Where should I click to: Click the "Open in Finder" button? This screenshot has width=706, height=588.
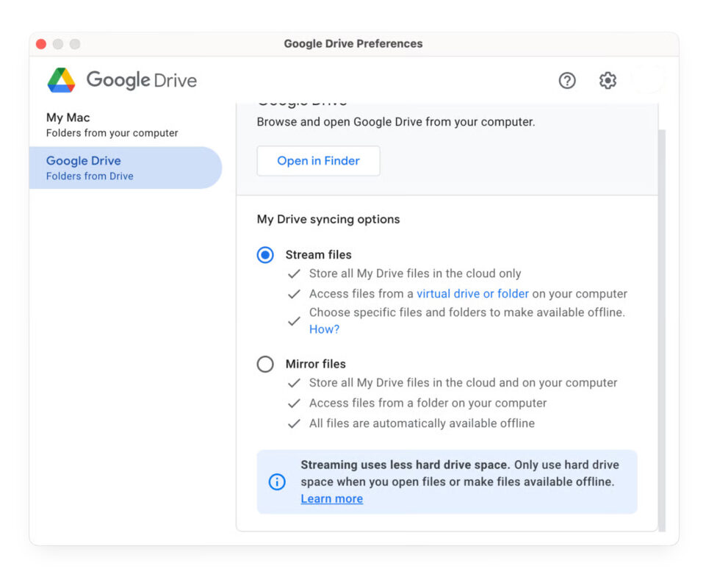pyautogui.click(x=318, y=161)
